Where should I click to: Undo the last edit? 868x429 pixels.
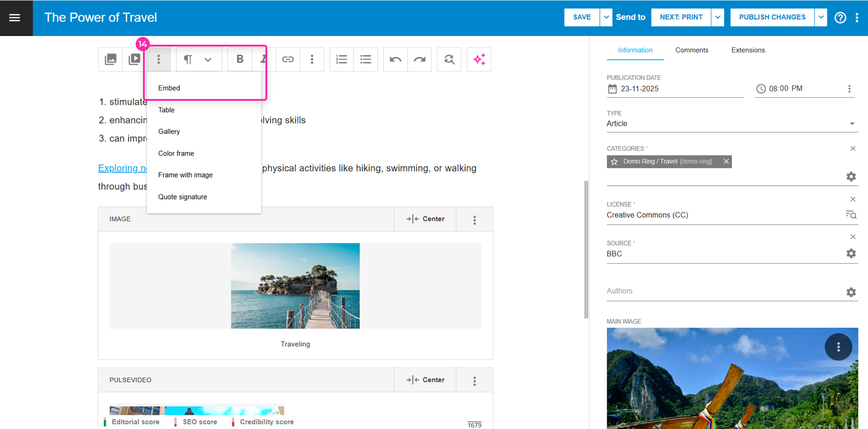point(395,59)
